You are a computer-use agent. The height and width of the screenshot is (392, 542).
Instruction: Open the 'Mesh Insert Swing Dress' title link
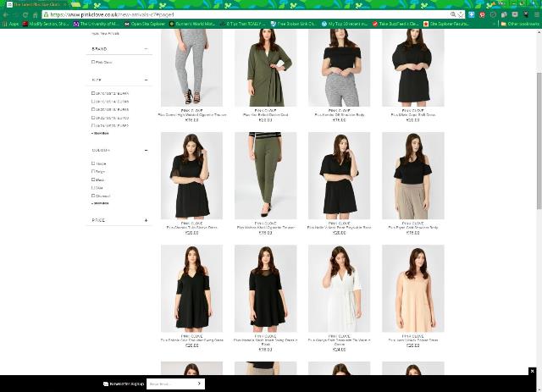(265, 342)
